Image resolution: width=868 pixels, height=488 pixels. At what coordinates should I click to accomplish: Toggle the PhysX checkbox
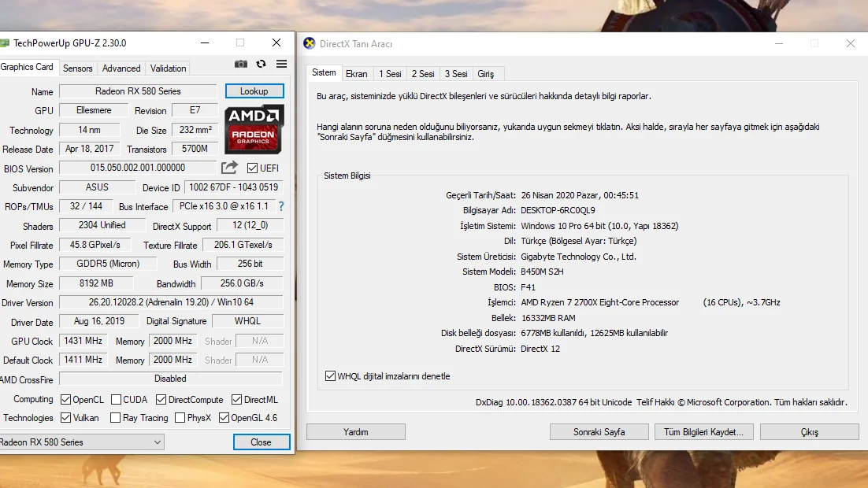tap(180, 418)
